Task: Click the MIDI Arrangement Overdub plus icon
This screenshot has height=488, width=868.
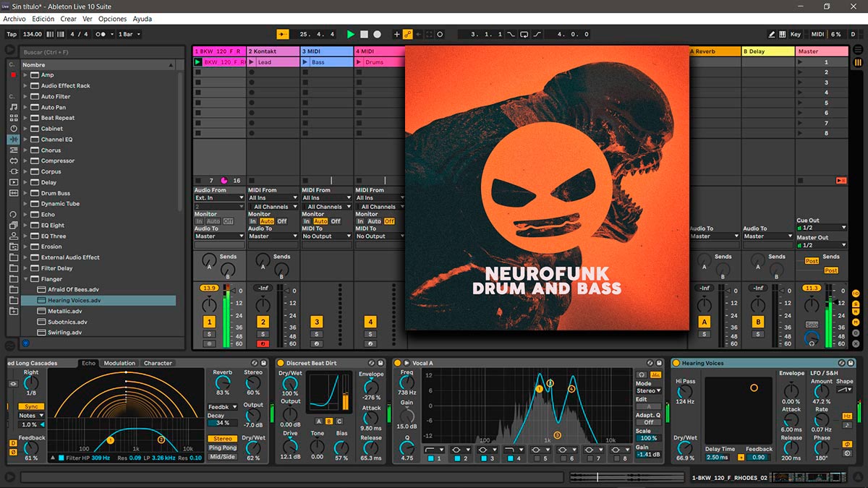Action: 396,34
